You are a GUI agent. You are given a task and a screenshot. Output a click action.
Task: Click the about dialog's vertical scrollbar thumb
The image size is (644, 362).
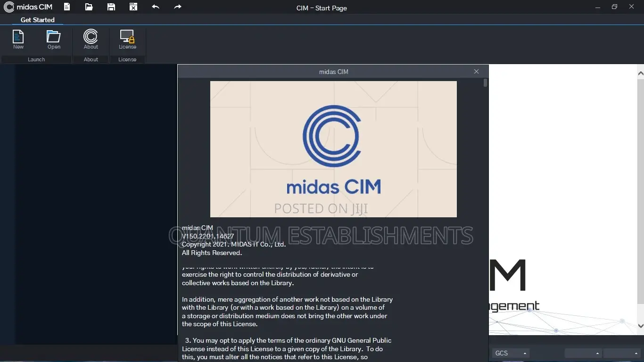click(x=485, y=83)
